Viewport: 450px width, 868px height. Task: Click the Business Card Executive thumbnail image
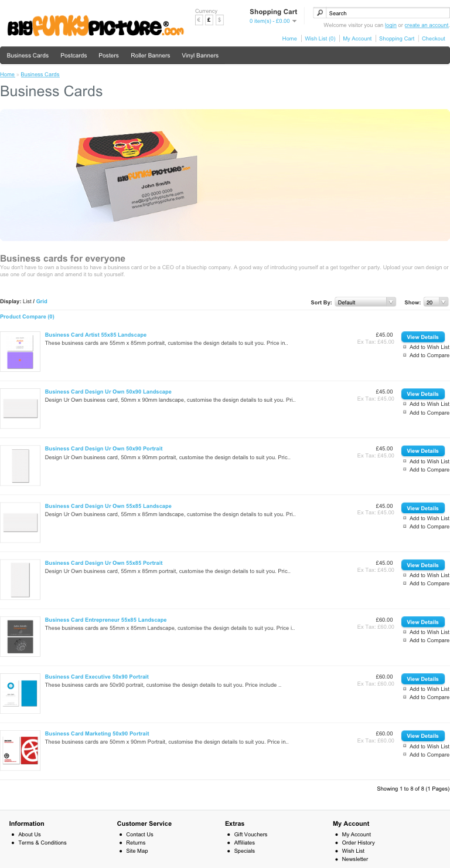(20, 693)
